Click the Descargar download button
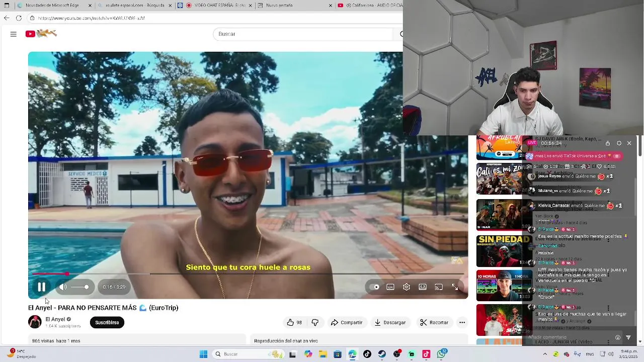The width and height of the screenshot is (644, 362). pyautogui.click(x=390, y=322)
